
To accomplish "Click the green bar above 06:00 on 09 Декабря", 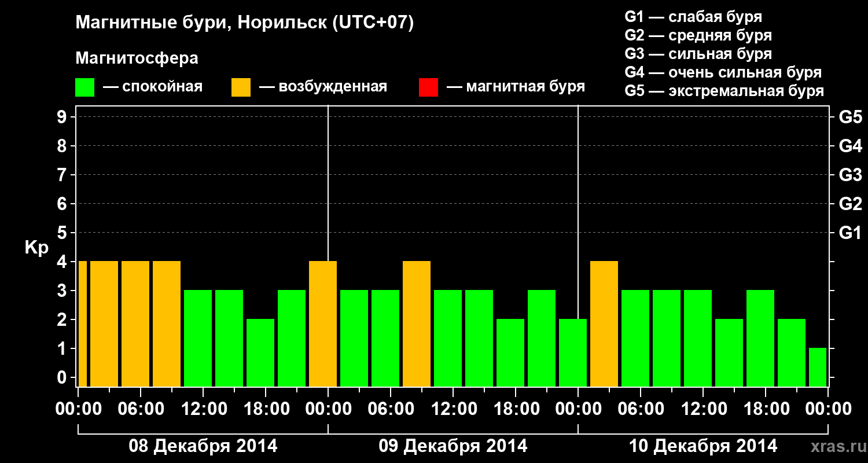I will click(385, 339).
